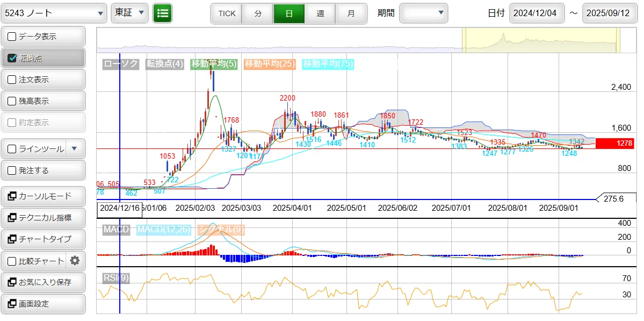Enable the データ表示 checkbox
This screenshot has height=321, width=644.
click(x=12, y=37)
